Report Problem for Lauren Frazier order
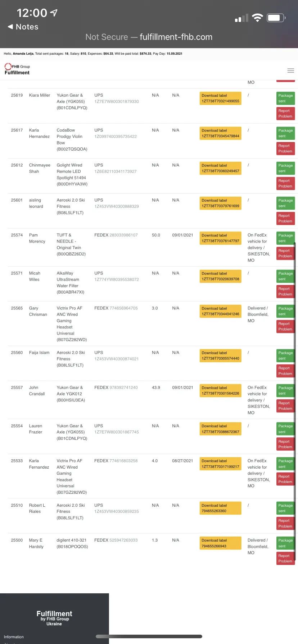The height and width of the screenshot is (644, 298). (x=285, y=444)
